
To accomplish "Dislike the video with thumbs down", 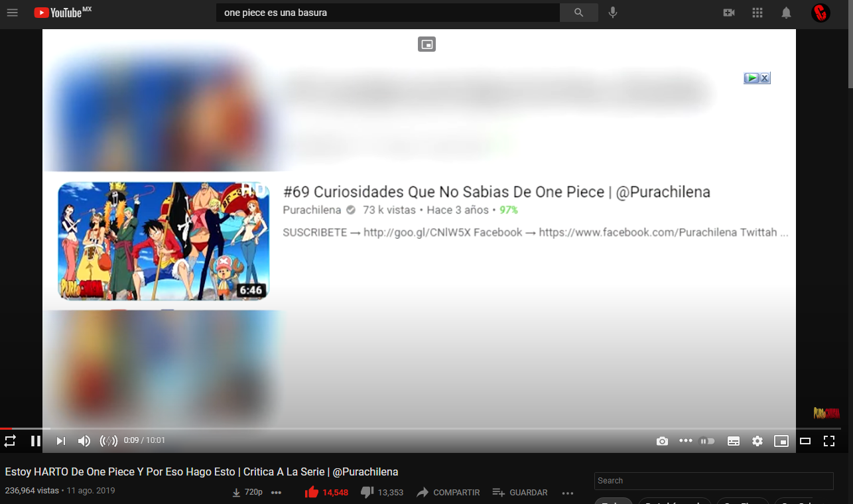I will tap(382, 492).
